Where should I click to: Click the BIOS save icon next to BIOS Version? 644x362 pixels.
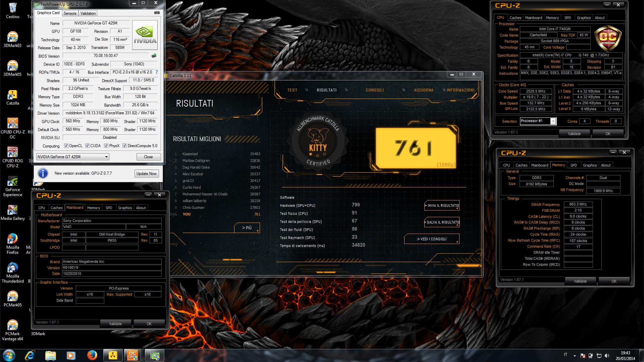pyautogui.click(x=154, y=56)
